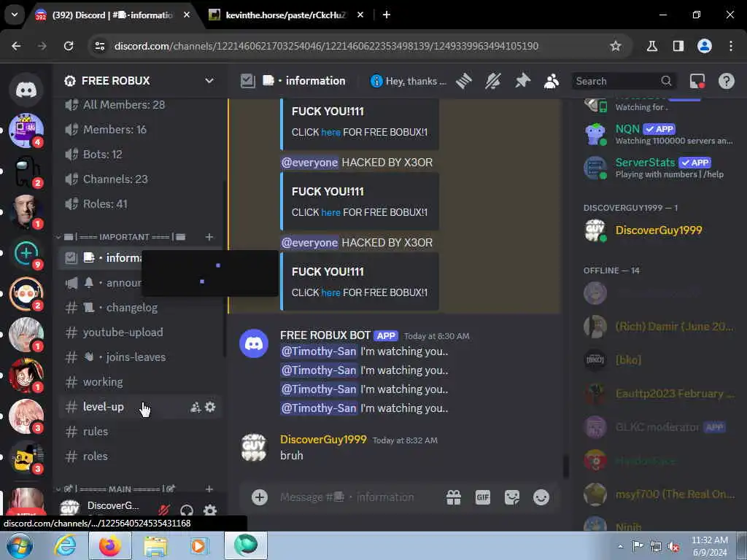Viewport: 747px width, 560px height.
Task: Open the youtube-upload channel
Action: (x=140, y=332)
